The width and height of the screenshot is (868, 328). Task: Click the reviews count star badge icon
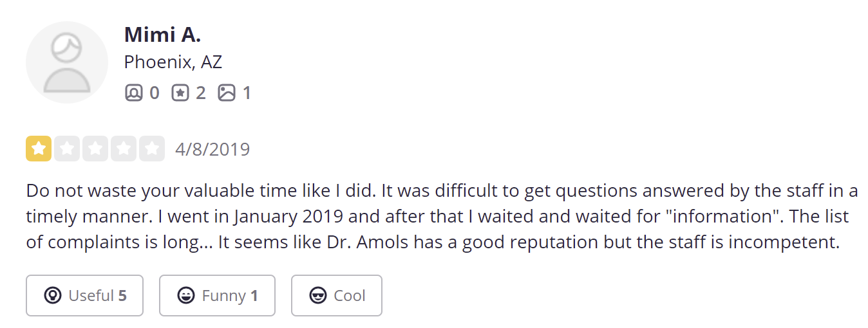pyautogui.click(x=180, y=93)
